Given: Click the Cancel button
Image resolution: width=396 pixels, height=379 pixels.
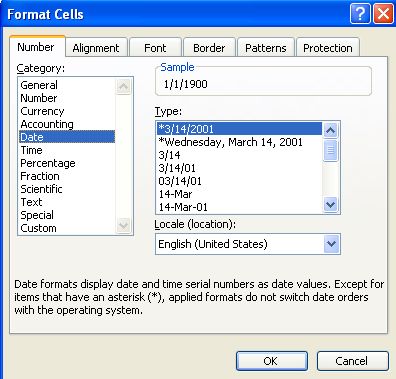Looking at the screenshot, I should point(352,361).
